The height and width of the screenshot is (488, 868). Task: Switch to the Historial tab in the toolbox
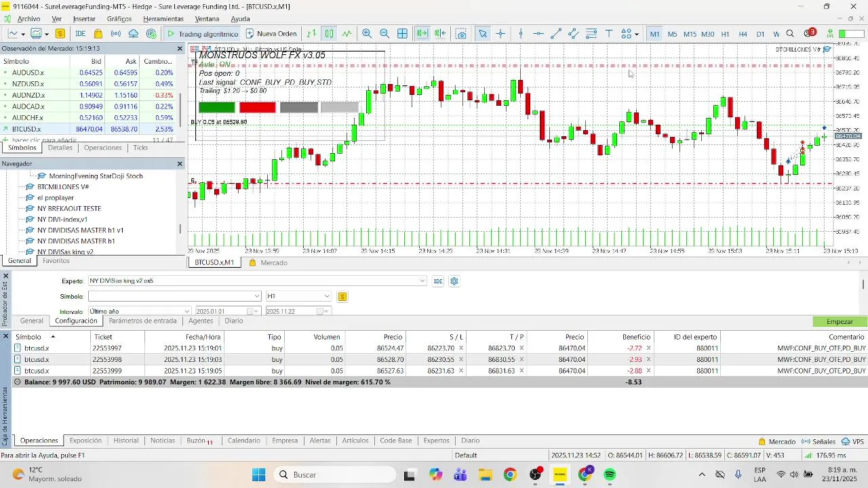pos(125,441)
